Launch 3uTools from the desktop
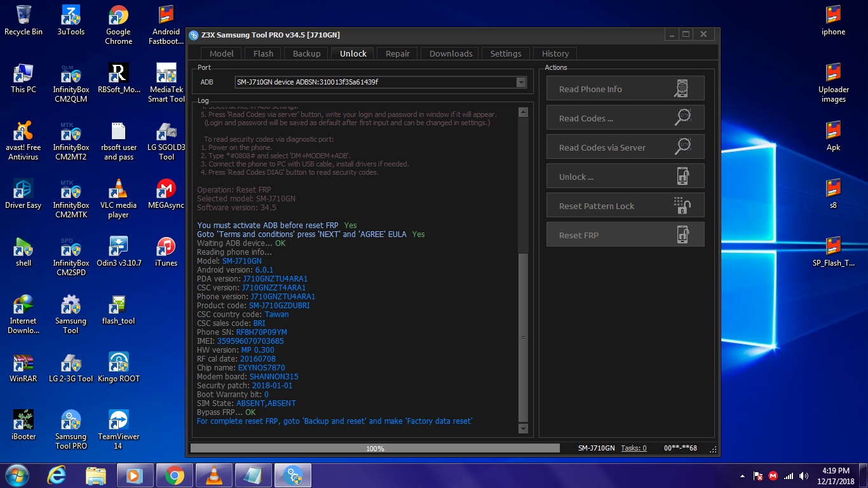The width and height of the screenshot is (868, 488). (x=71, y=20)
